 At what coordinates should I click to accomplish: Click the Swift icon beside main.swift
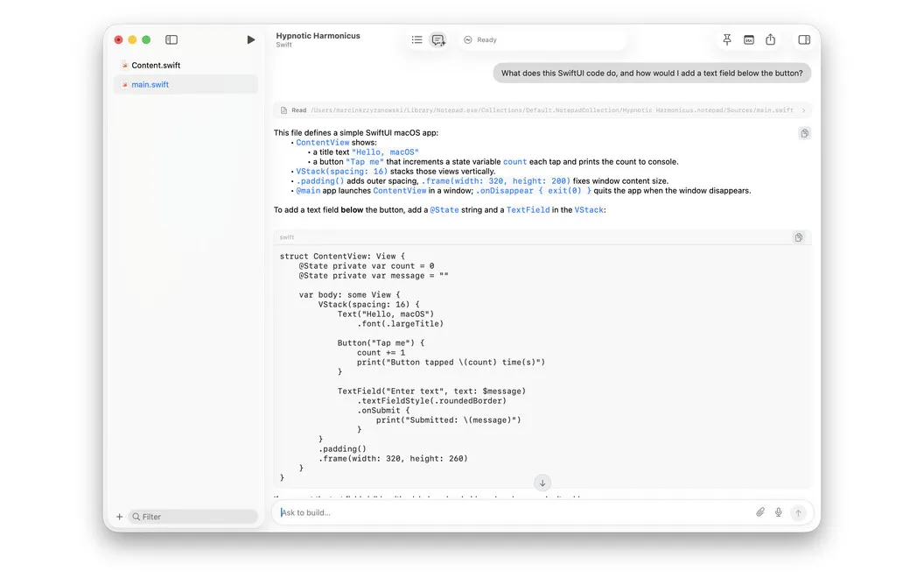coord(124,84)
